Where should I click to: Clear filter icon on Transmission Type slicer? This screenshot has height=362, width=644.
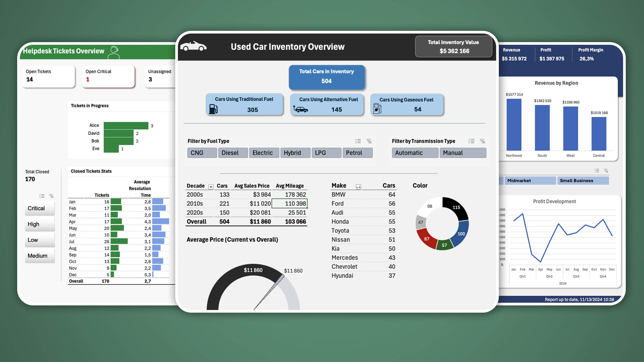(482, 141)
